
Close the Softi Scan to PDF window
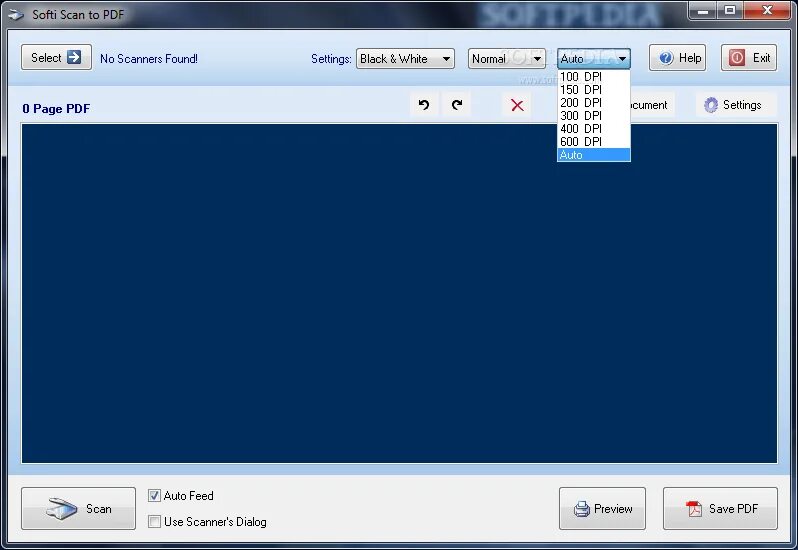pyautogui.click(x=767, y=11)
